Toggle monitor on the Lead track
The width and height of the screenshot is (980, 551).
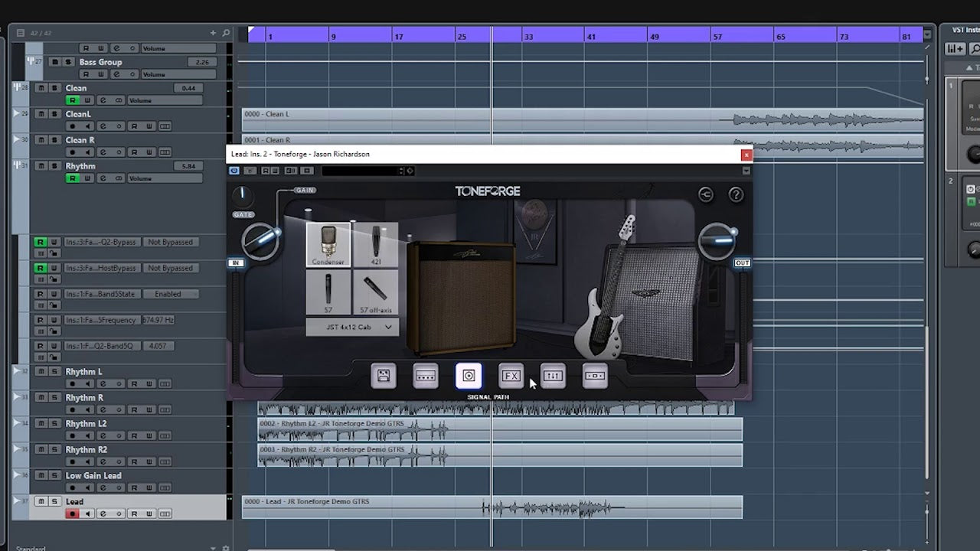(88, 514)
